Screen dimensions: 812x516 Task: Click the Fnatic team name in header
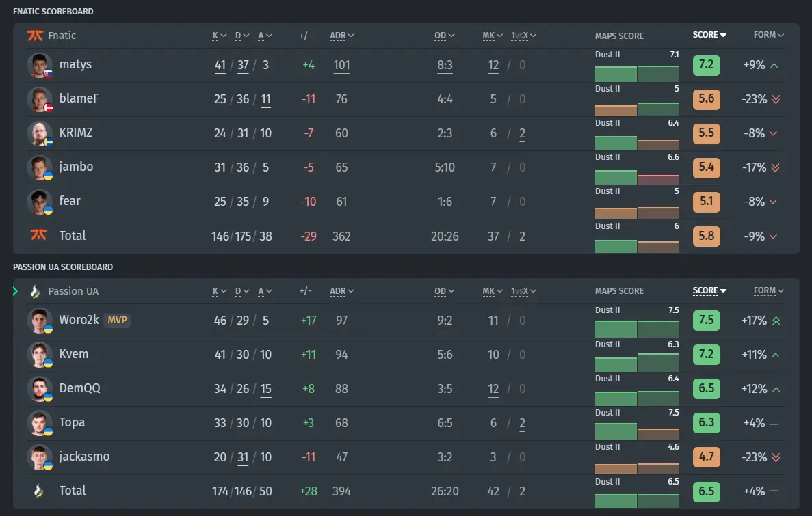[62, 36]
